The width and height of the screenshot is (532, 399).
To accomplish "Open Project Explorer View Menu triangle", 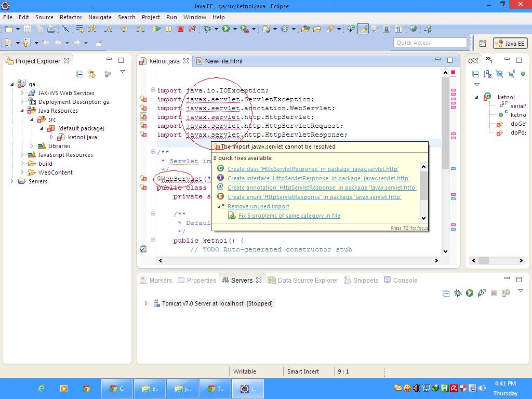I will click(x=123, y=72).
